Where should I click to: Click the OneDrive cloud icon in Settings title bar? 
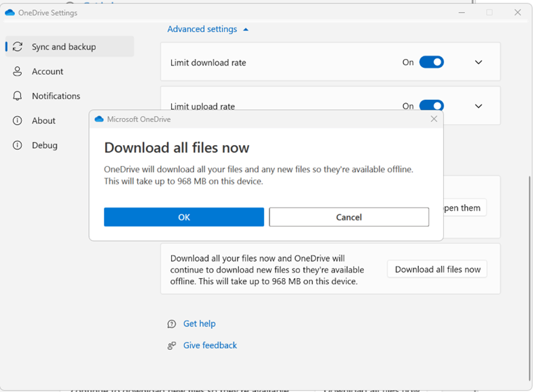[10, 13]
